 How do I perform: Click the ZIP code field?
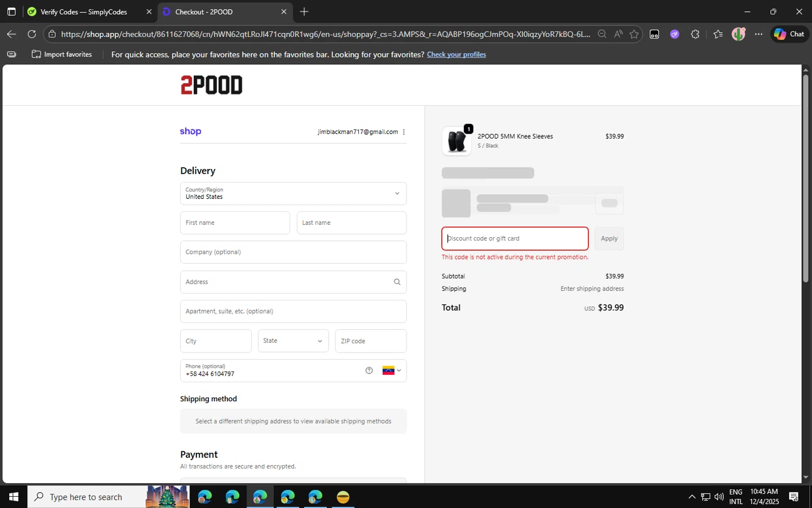pyautogui.click(x=371, y=341)
